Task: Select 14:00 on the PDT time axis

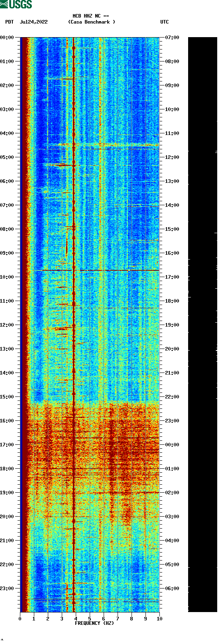Action: coord(7,373)
